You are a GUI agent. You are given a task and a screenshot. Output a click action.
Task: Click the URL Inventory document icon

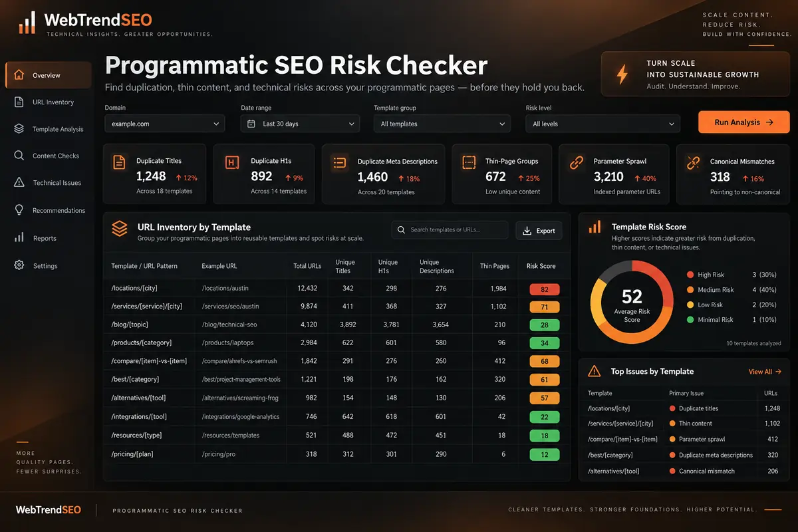(x=19, y=102)
